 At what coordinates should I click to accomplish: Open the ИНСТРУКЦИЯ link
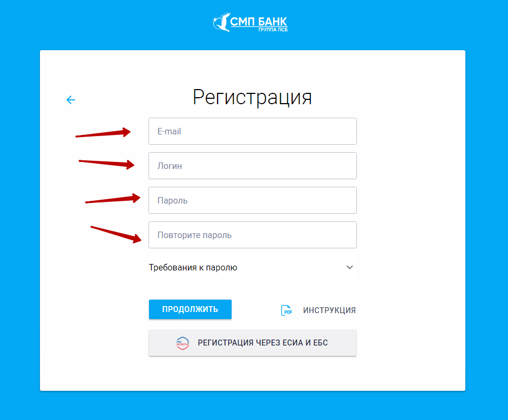point(329,310)
